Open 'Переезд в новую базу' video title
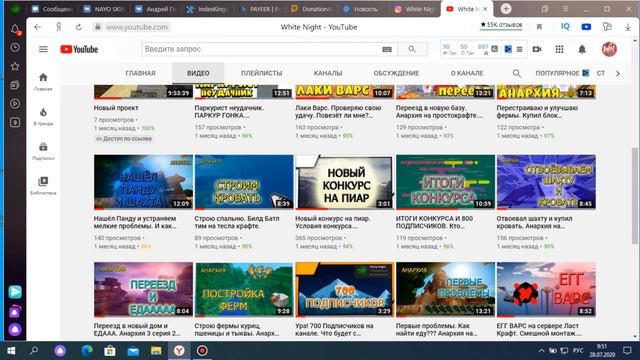 tap(440, 111)
